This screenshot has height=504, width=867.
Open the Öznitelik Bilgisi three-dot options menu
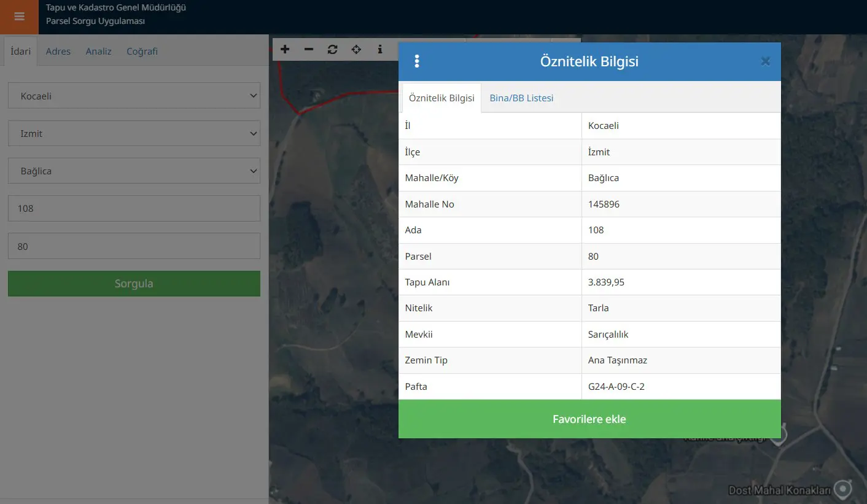coord(417,61)
